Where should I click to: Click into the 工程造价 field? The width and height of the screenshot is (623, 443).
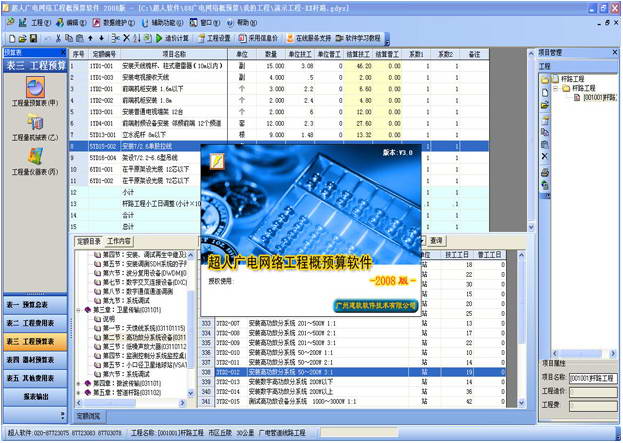(593, 392)
